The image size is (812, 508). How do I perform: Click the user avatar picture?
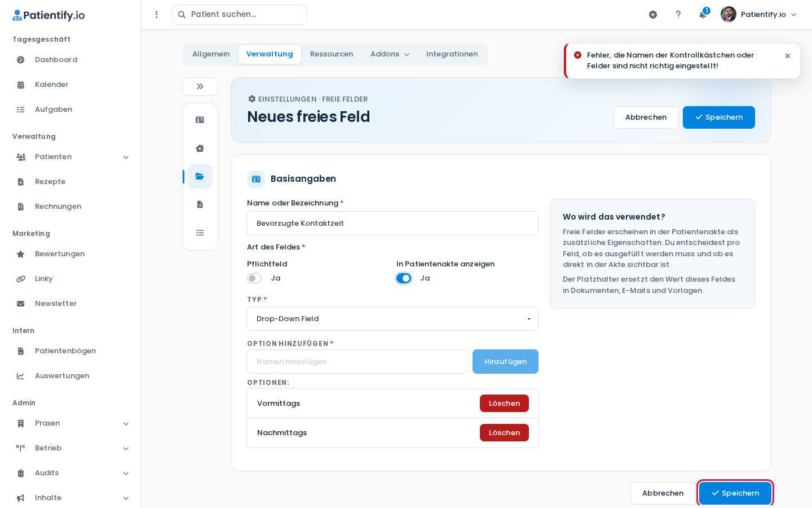coord(729,14)
